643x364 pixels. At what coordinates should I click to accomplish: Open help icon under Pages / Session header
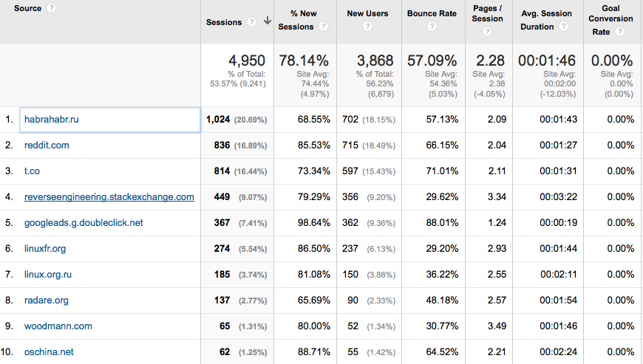point(487,32)
